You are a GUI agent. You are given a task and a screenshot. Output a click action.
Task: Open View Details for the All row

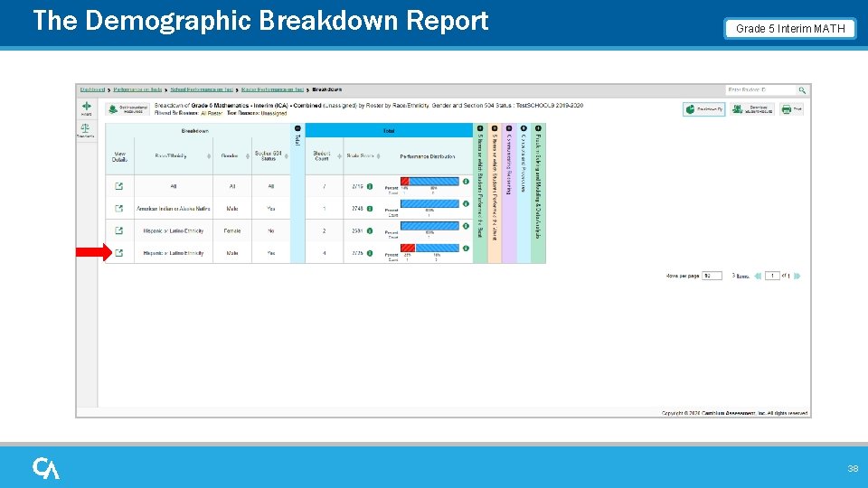point(119,186)
